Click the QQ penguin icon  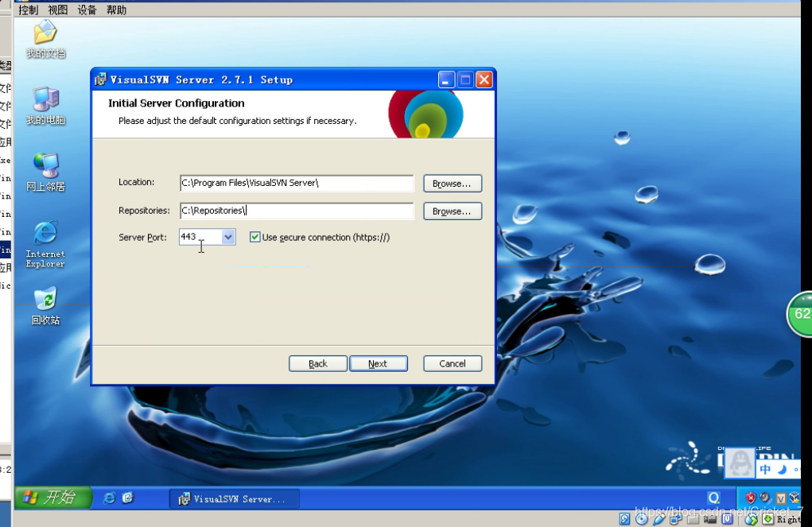click(x=740, y=463)
